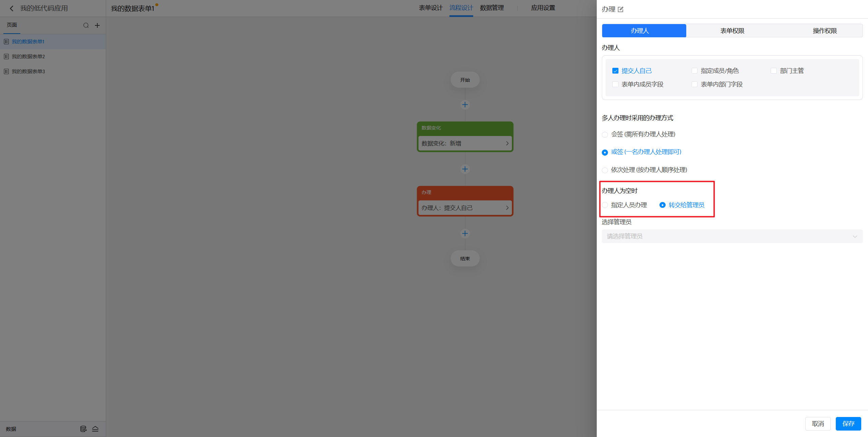This screenshot has width=868, height=437.
Task: Open the 请选择管理员 dropdown
Action: 732,236
